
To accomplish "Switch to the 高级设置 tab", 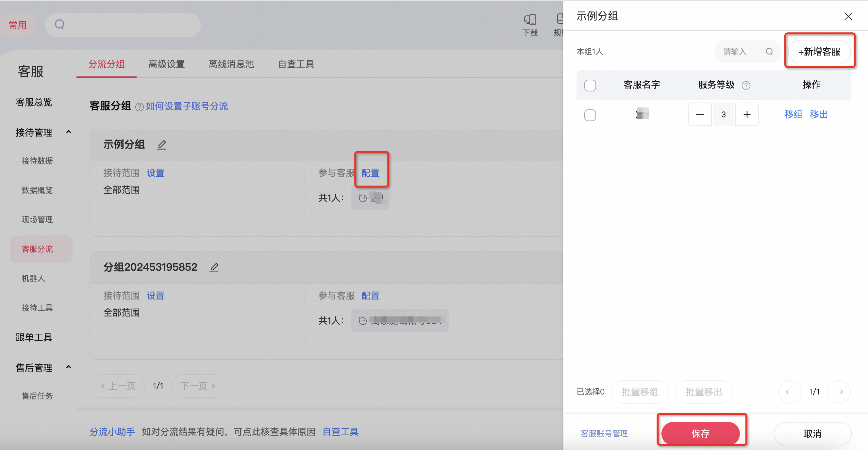I will (166, 64).
